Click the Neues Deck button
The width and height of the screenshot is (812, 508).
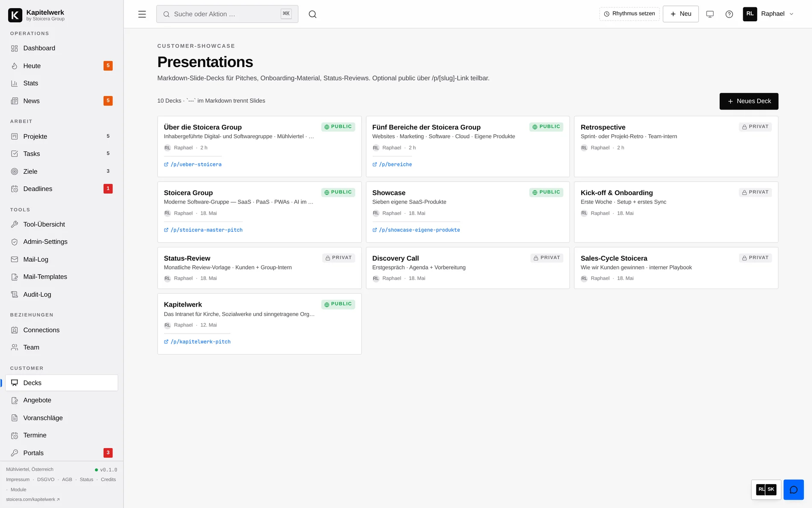[749, 101]
